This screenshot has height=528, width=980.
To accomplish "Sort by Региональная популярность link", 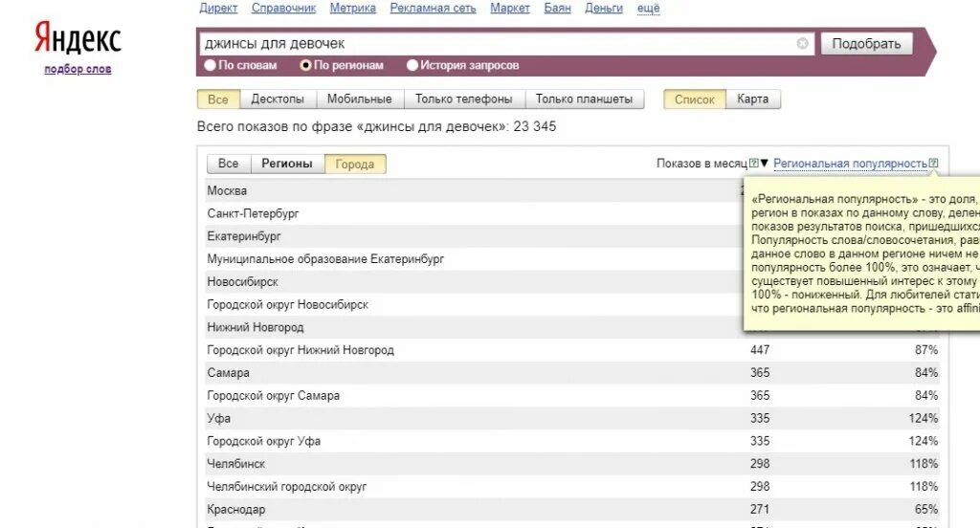I will [x=850, y=163].
